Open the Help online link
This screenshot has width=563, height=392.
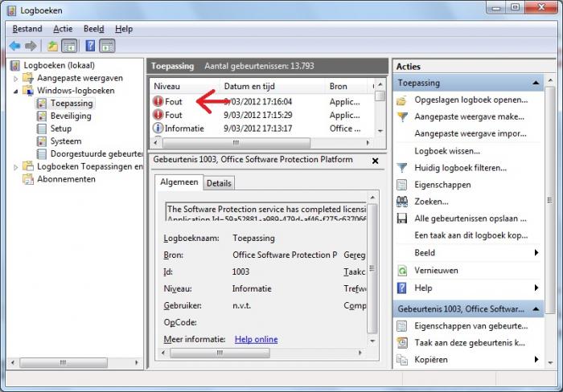tap(256, 339)
